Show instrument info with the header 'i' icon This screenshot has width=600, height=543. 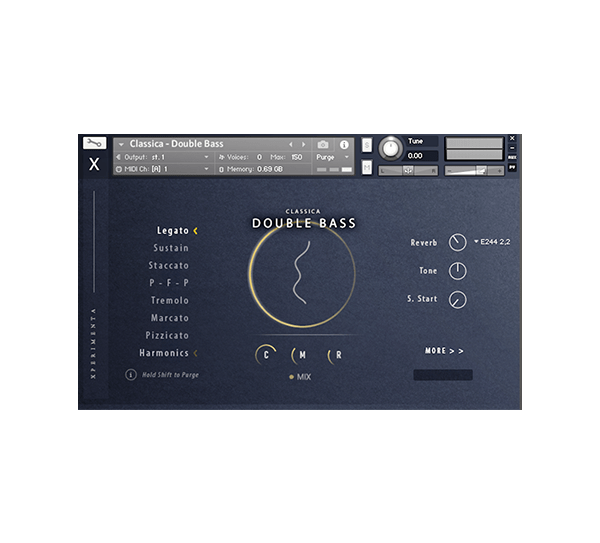344,144
